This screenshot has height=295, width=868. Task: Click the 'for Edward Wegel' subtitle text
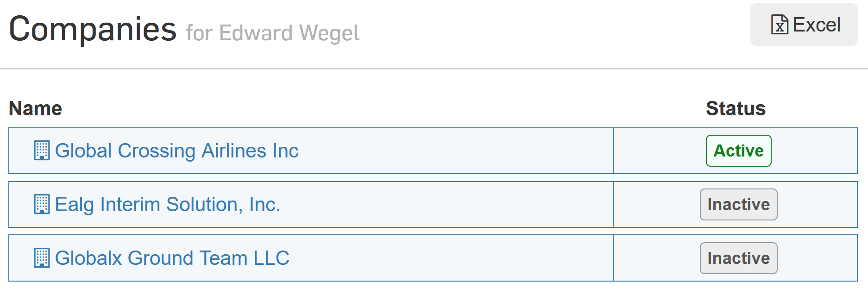pos(273,33)
